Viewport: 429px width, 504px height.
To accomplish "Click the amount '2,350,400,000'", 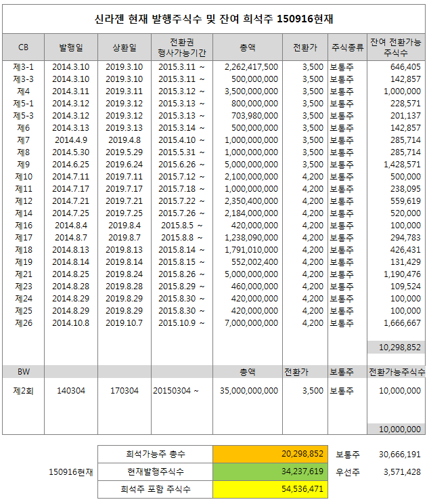I will (251, 201).
